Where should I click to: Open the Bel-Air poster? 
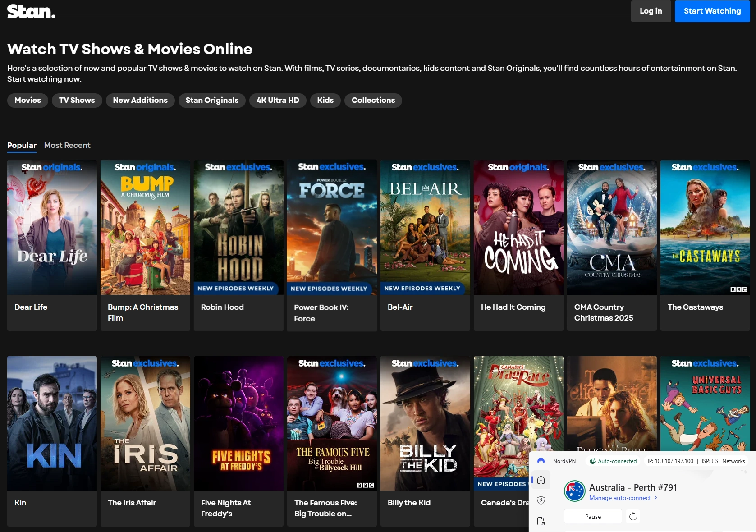[x=425, y=227]
